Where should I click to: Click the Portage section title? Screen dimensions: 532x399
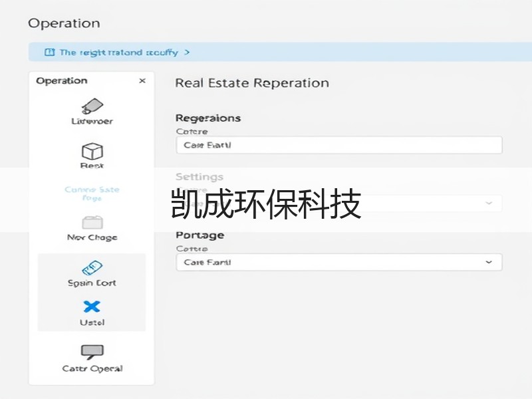click(200, 235)
